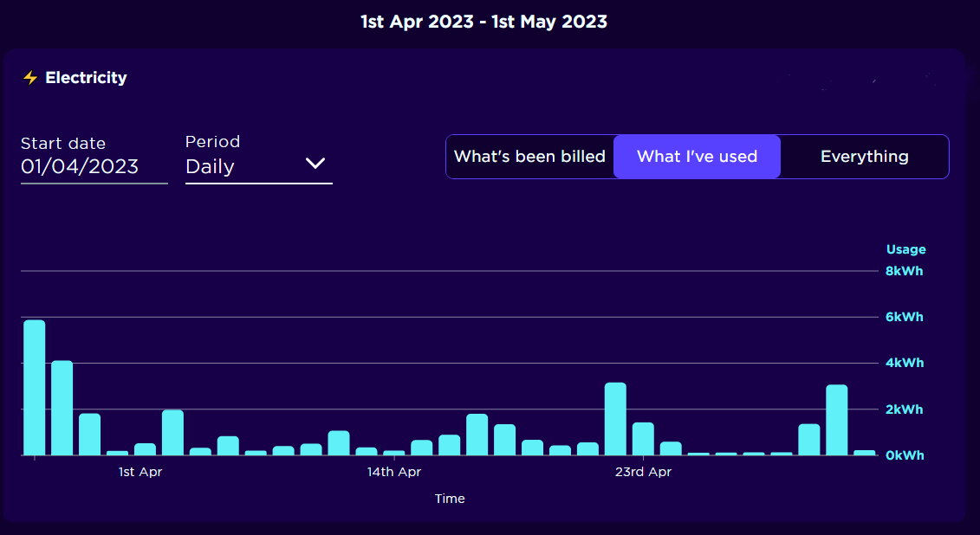Click the Usage axis heading
The height and width of the screenshot is (535, 980).
click(905, 249)
